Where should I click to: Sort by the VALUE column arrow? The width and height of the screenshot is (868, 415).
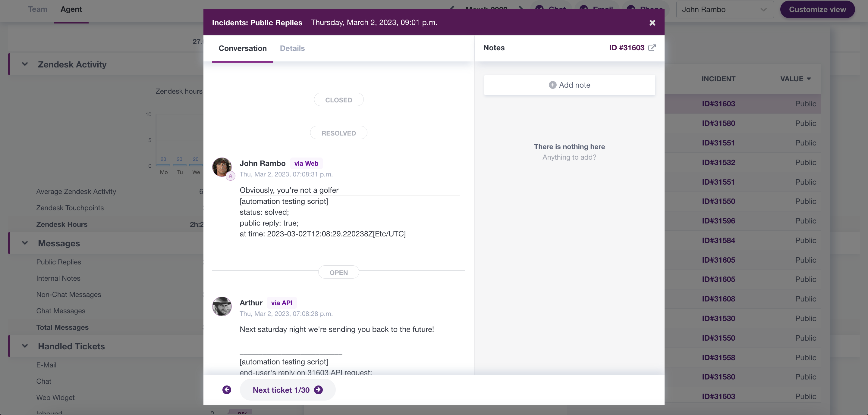pos(809,79)
